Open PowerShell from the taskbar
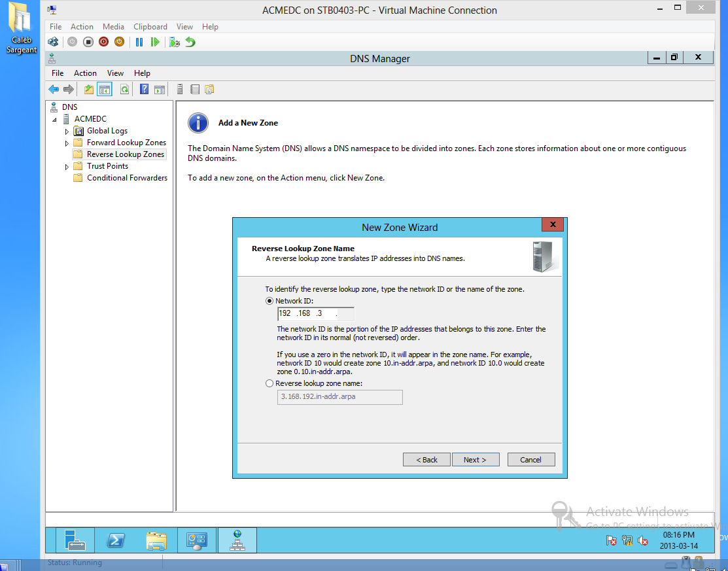Viewport: 728px width, 571px height. pyautogui.click(x=115, y=540)
